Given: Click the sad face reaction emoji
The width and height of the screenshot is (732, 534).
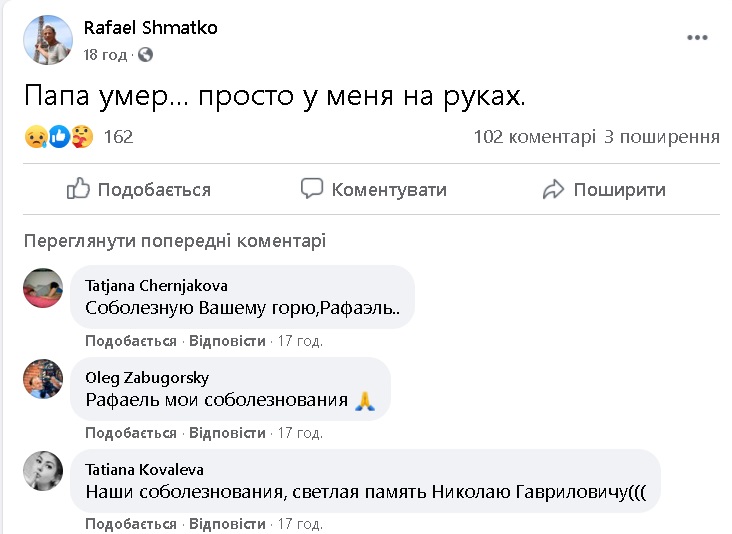Looking at the screenshot, I should (35, 137).
